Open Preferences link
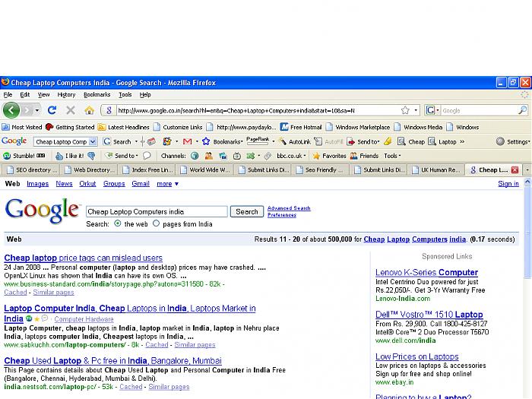This screenshot has width=532, height=399. pos(282,215)
